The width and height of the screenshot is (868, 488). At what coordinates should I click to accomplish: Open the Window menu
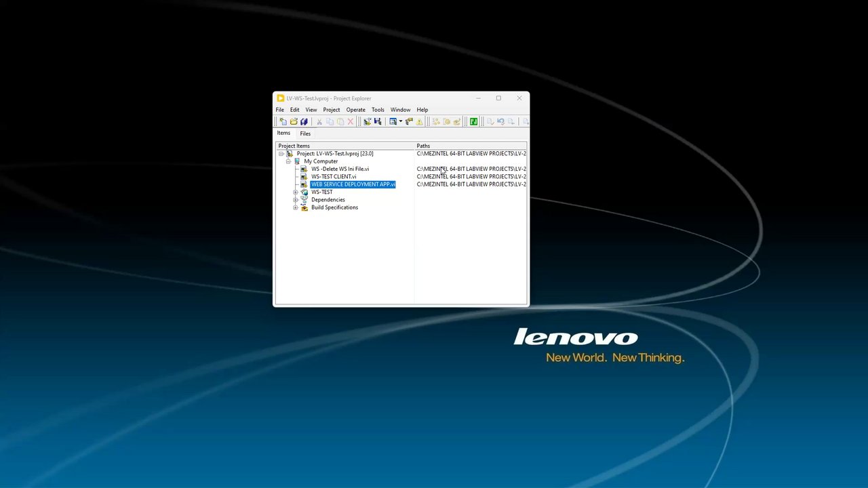point(400,110)
